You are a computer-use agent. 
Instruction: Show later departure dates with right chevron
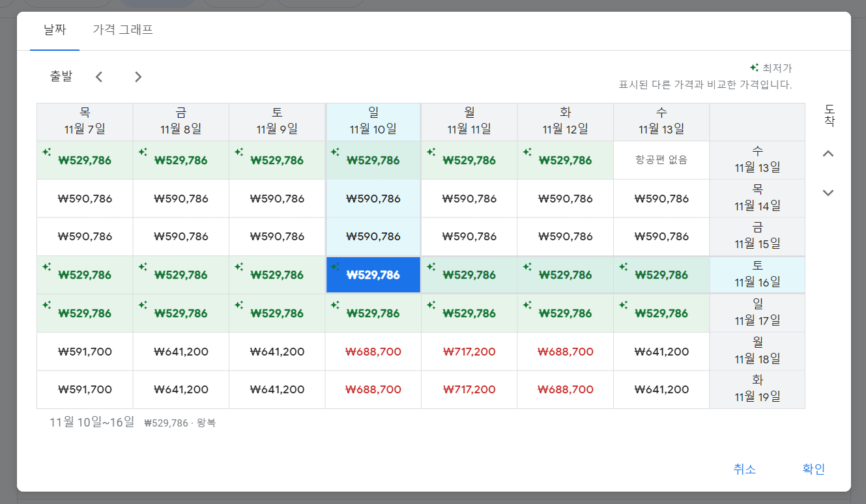pyautogui.click(x=138, y=77)
